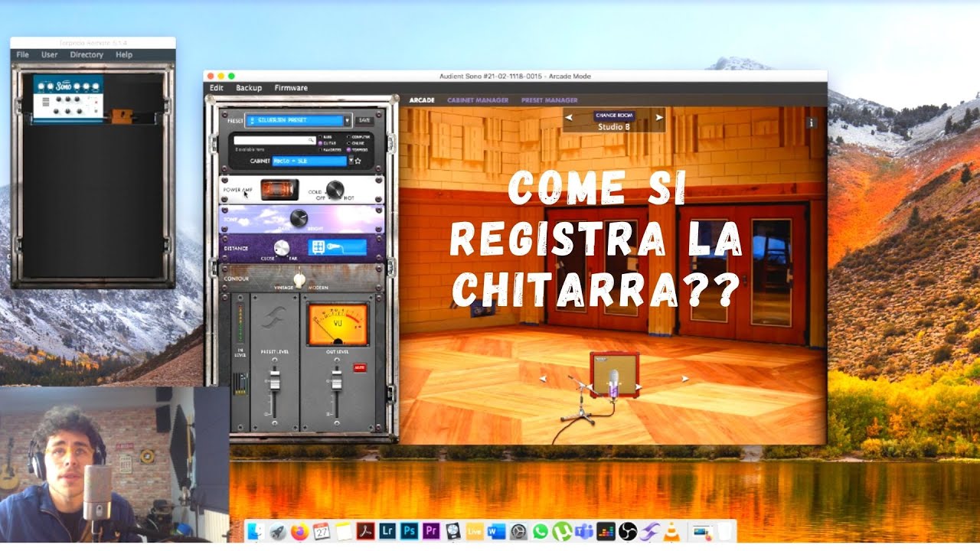This screenshot has height=551, width=980.
Task: Open the File menu in the Torpedo Remote window
Action: (x=22, y=55)
